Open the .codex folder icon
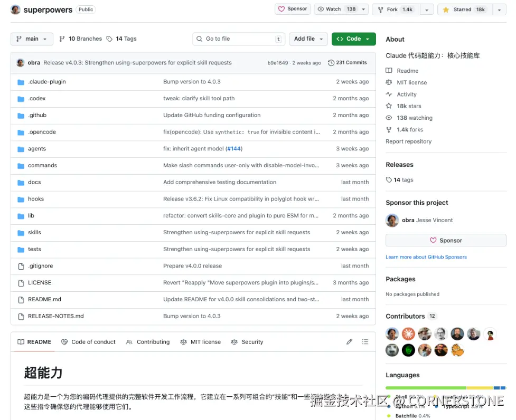The width and height of the screenshot is (516, 420). [21, 99]
